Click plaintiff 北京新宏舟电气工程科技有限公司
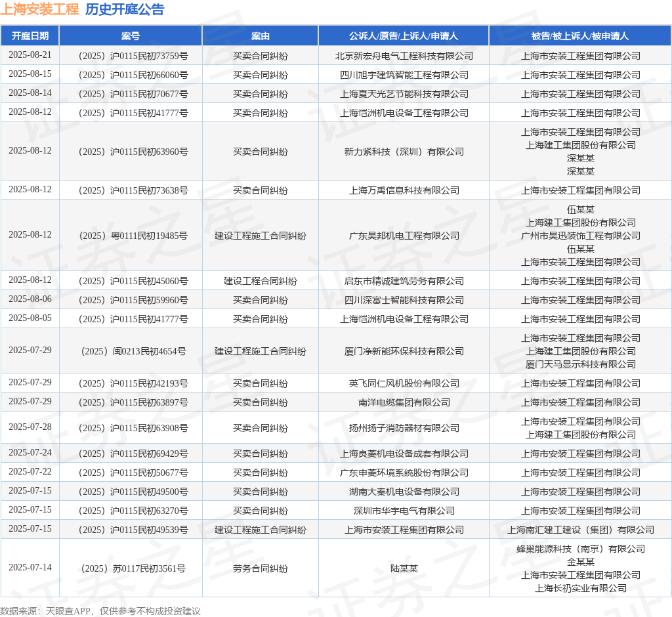Screen dimensions: 672x617 [x=404, y=56]
